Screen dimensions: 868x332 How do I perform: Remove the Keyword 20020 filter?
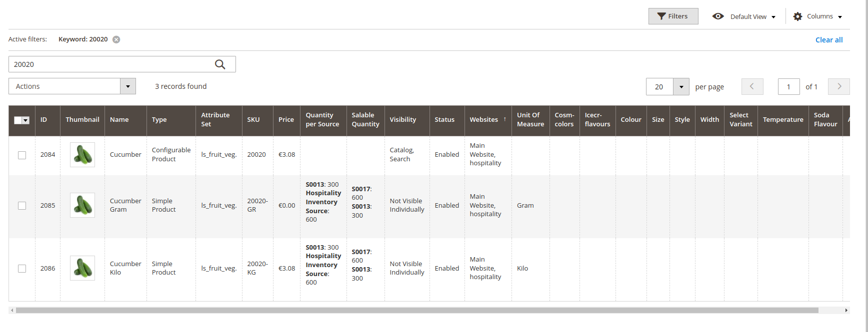[x=116, y=39]
